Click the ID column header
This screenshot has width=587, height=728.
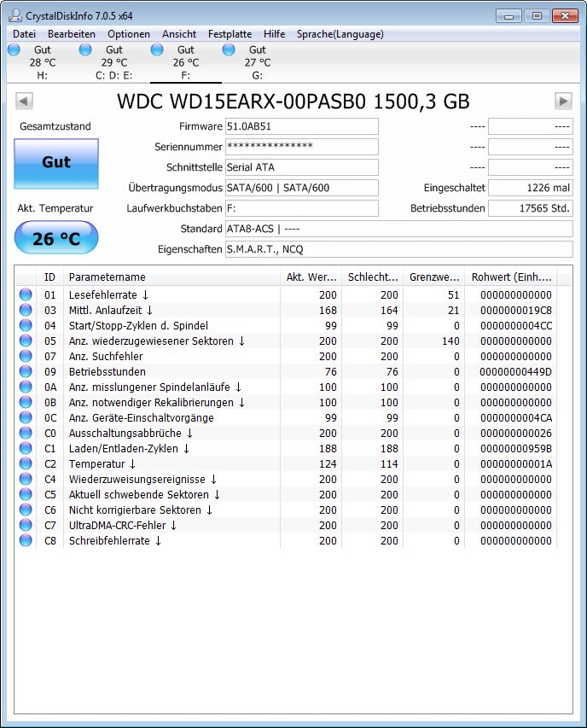click(x=49, y=277)
